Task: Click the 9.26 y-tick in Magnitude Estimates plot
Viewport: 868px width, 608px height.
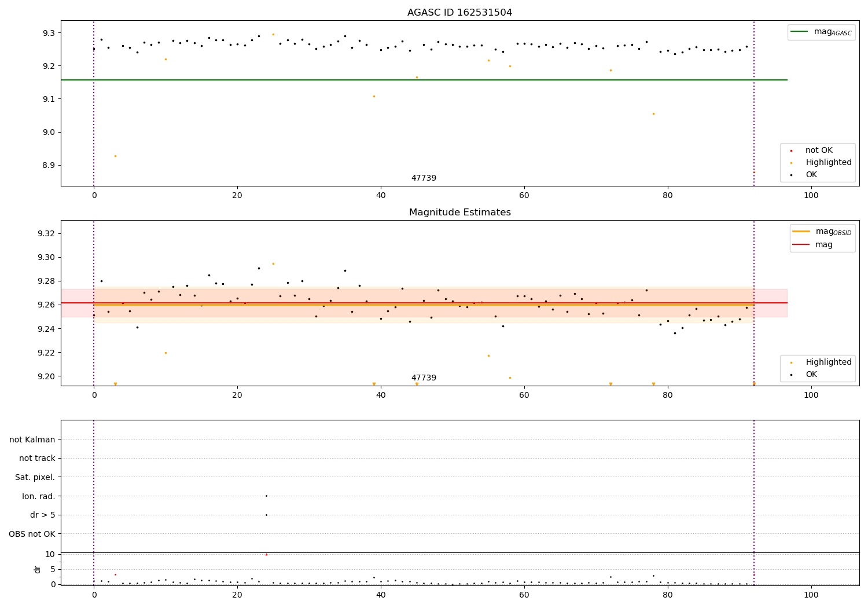Action: pos(46,305)
